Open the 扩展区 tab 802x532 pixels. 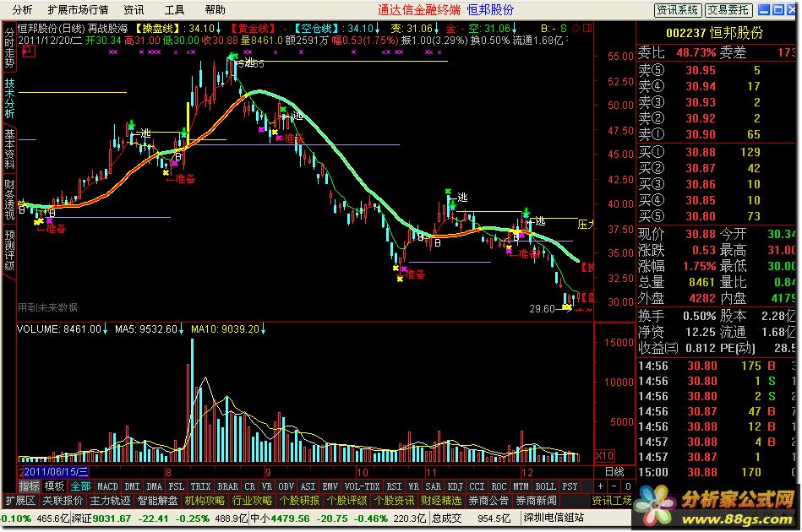point(20,501)
